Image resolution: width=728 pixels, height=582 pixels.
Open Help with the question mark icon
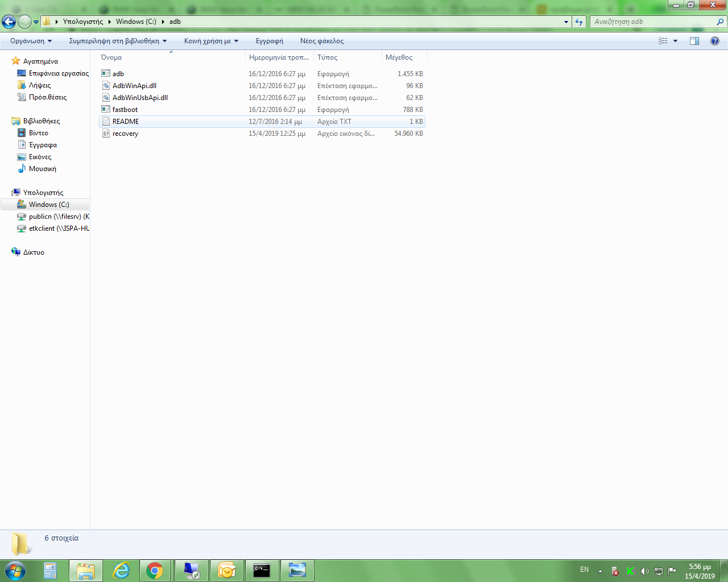[x=715, y=41]
